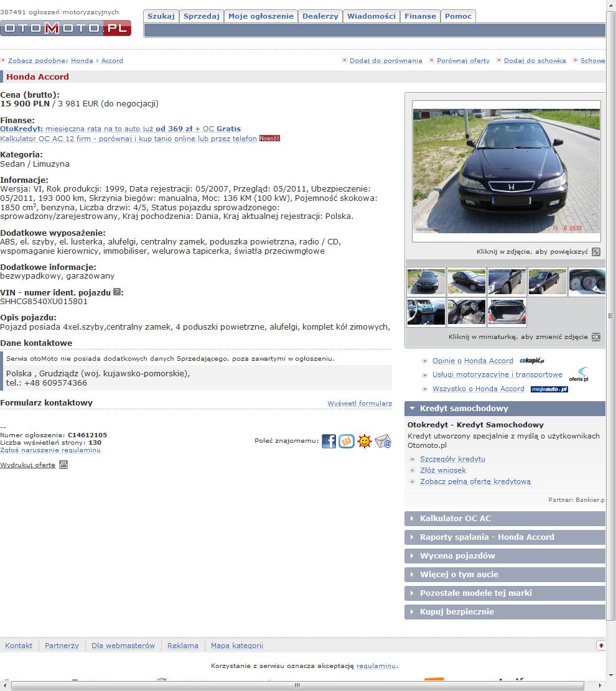This screenshot has height=691, width=616.
Task: Click Mapa kategorii footer link
Action: point(237,646)
